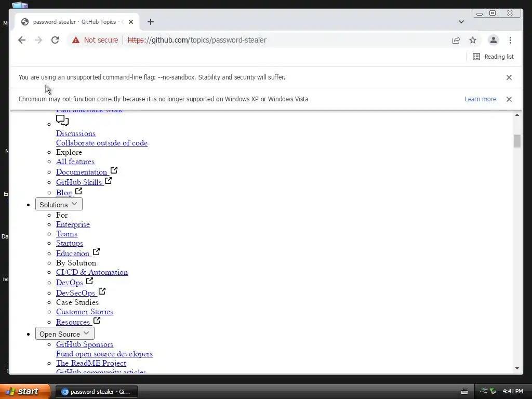Screen dimensions: 532x399
Task: Dismiss the no-sandbox warning bar
Action: [509, 77]
